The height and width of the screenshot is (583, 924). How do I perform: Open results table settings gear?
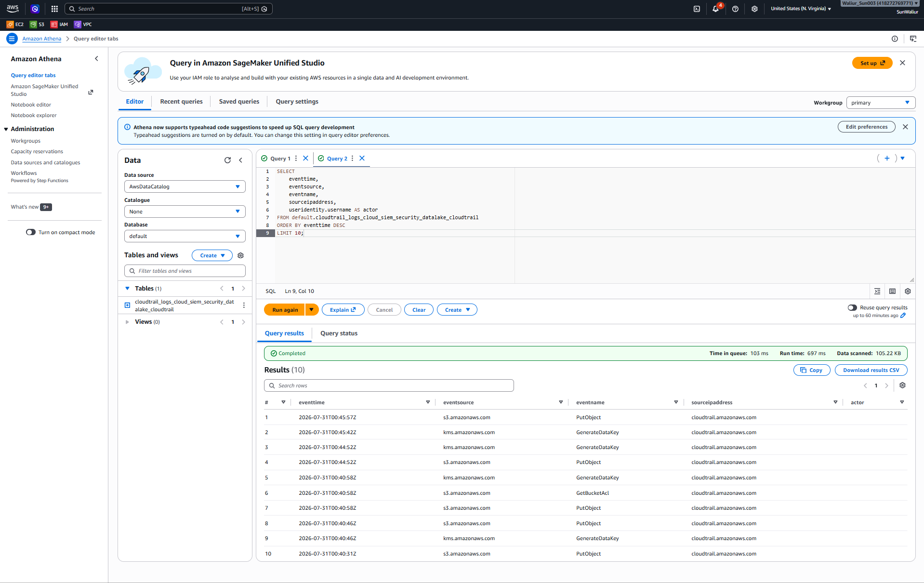902,385
